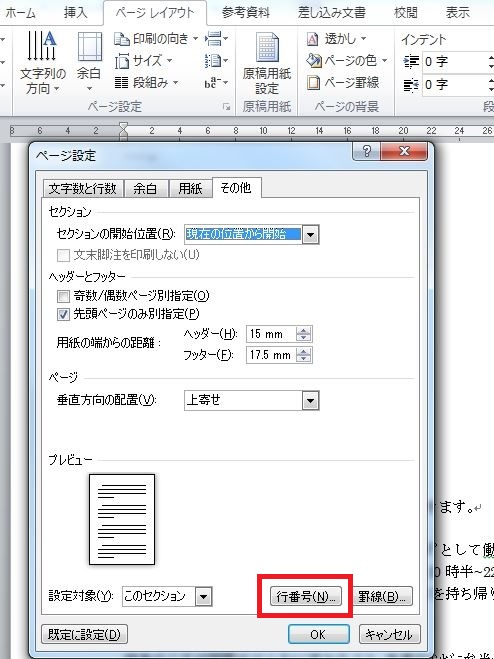Screen dimensions: 494x659
Task: Open the line numbers icon menu
Action: point(216,61)
